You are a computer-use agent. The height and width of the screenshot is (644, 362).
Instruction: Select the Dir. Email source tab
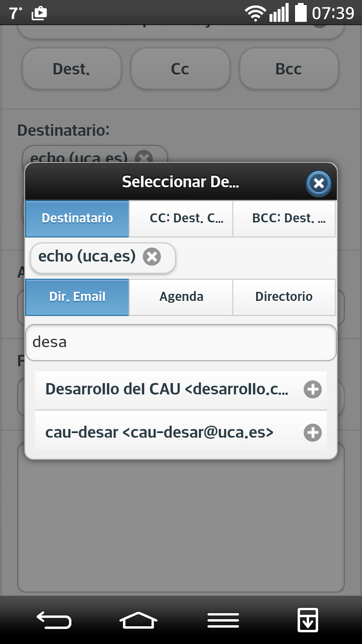[x=77, y=297]
